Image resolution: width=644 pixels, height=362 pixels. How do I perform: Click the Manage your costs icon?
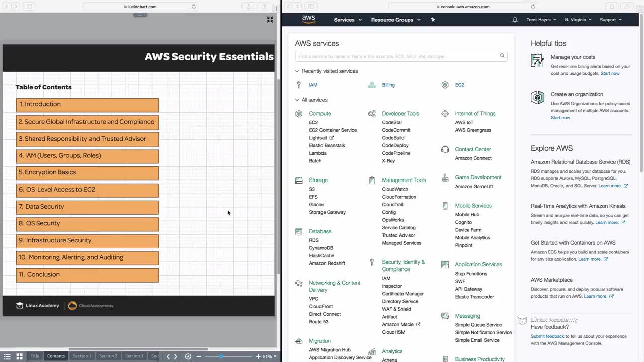(537, 60)
